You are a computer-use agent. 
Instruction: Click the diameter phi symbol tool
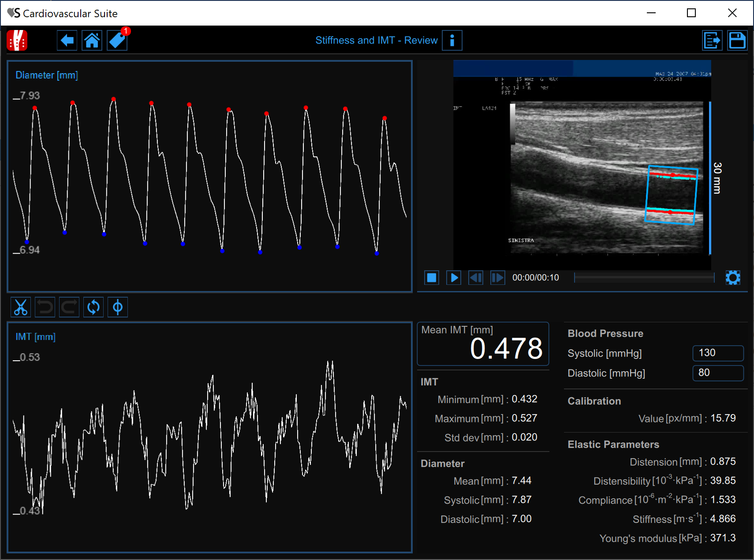pyautogui.click(x=117, y=307)
